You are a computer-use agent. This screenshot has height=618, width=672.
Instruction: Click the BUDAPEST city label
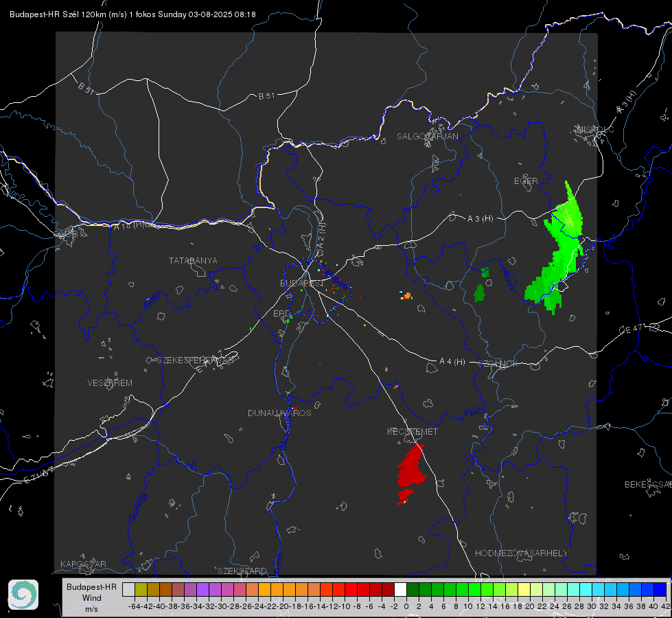[x=302, y=284]
